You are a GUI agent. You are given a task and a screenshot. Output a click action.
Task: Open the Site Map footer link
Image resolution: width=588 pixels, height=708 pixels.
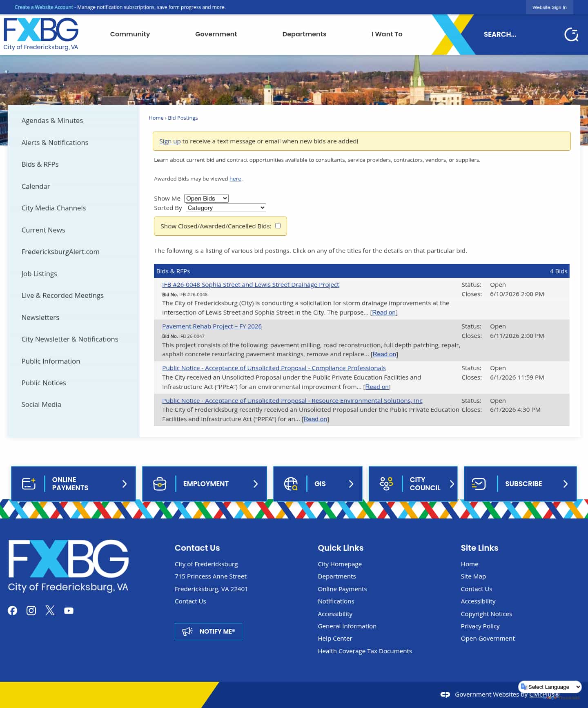[473, 576]
